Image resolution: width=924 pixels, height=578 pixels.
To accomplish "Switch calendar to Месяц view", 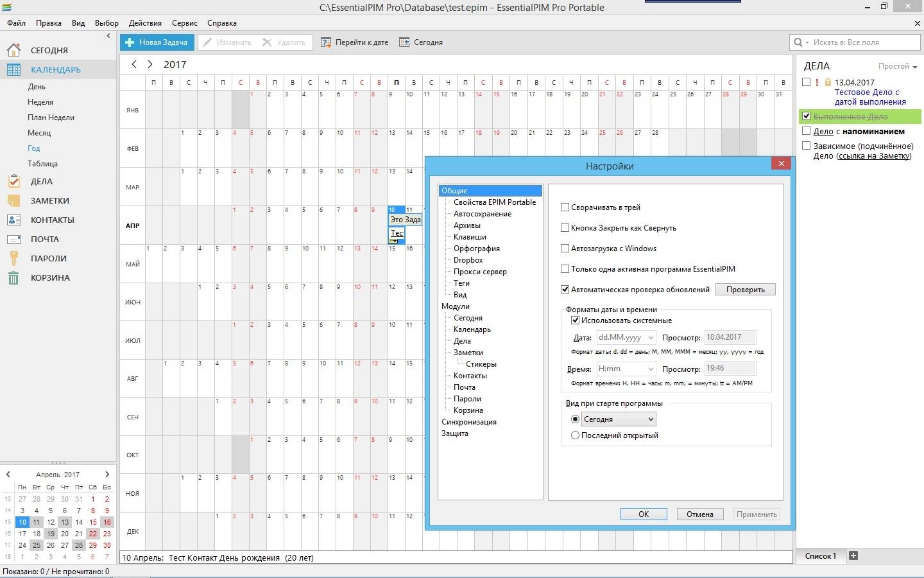I will pos(39,133).
